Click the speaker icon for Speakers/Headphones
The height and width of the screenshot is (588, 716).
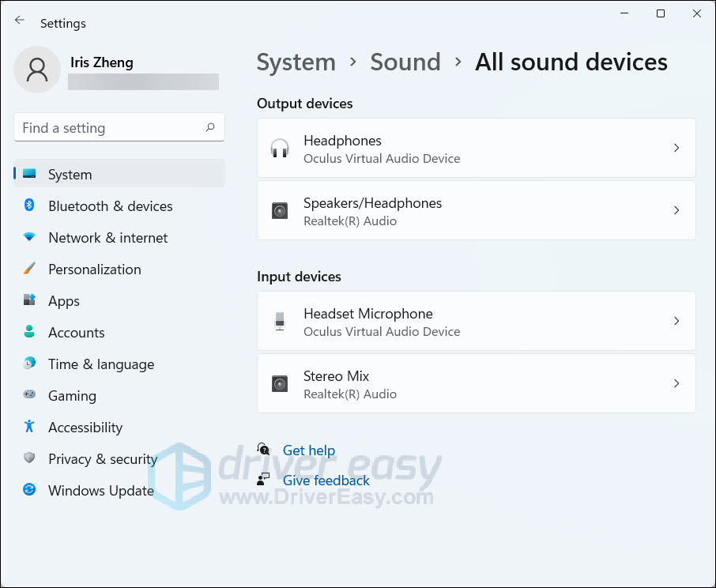pyautogui.click(x=280, y=210)
